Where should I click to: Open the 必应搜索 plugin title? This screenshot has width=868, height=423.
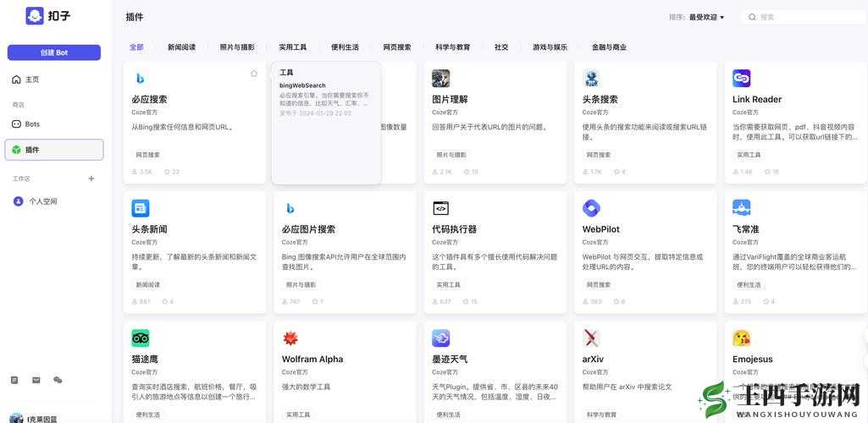tap(149, 100)
